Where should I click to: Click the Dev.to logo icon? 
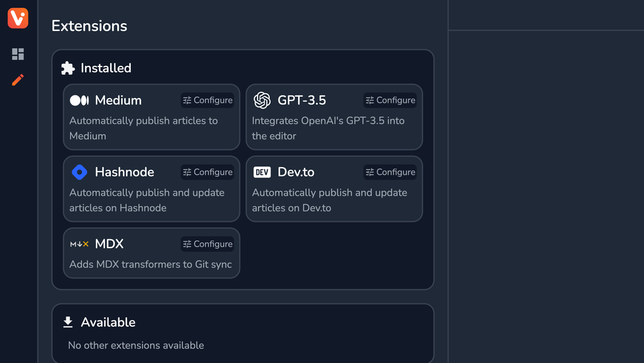(262, 172)
